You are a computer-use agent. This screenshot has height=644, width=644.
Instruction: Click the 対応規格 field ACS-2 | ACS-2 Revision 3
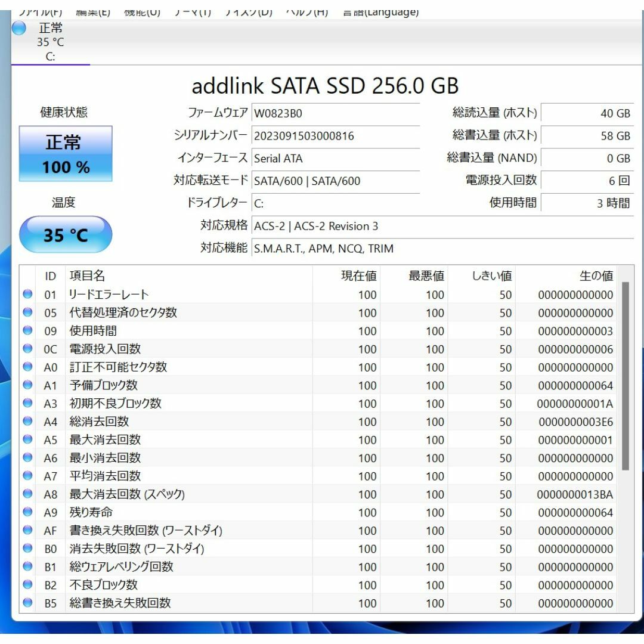point(442,226)
